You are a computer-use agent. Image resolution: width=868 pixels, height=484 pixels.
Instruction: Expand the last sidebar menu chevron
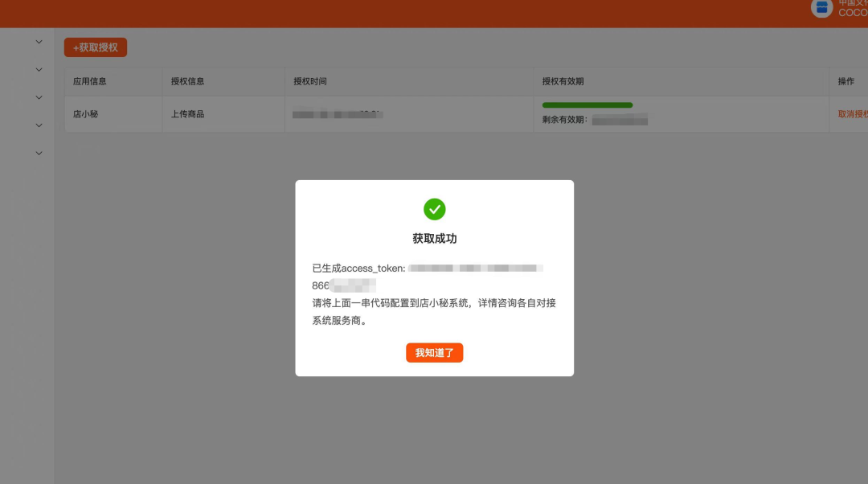click(38, 153)
